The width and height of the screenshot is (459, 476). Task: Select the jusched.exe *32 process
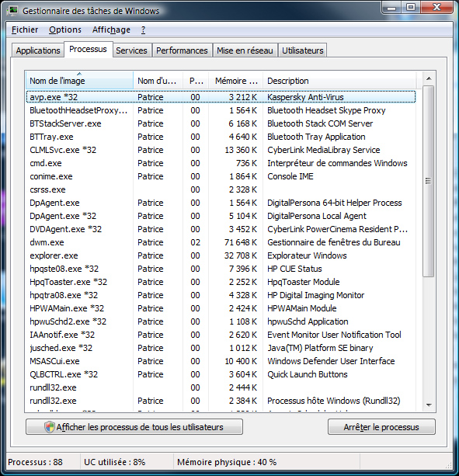pos(221,348)
